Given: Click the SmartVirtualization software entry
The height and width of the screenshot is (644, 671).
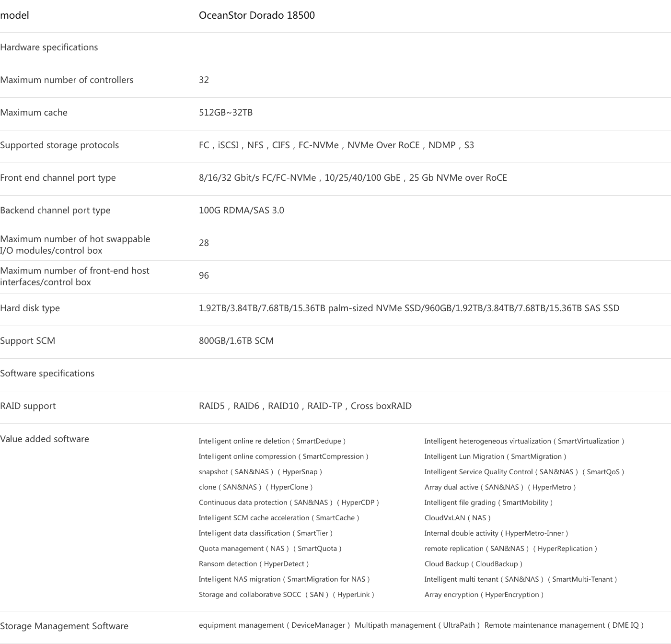Looking at the screenshot, I should coord(524,441).
